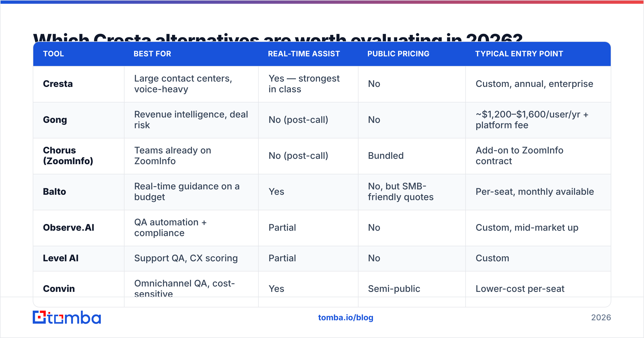Click the Balto tool name

pos(54,192)
